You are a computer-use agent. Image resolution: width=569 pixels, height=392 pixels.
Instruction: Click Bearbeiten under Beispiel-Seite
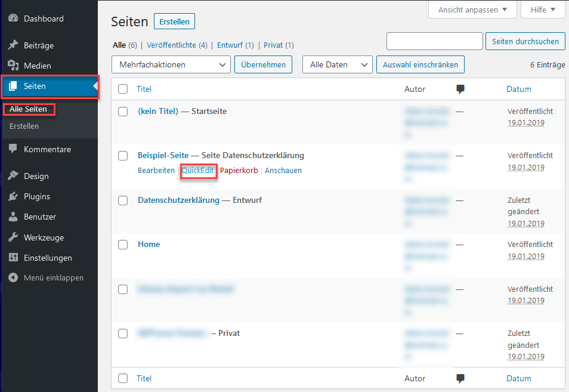coord(156,170)
